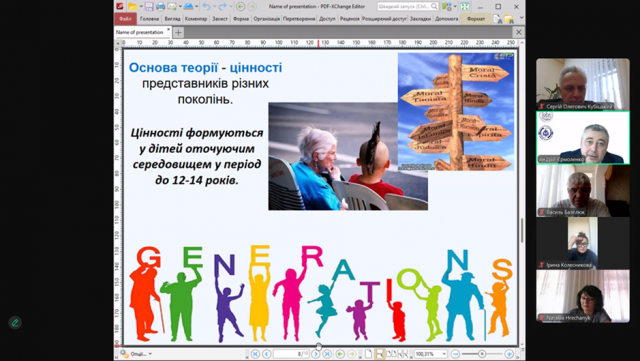Click the Next view arrow in title bar
640x361 pixels.
click(252, 7)
